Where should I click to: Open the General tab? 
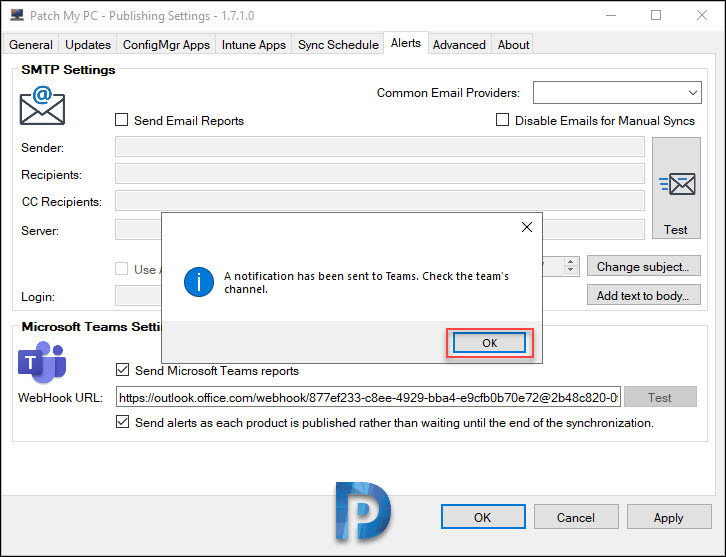pyautogui.click(x=31, y=45)
